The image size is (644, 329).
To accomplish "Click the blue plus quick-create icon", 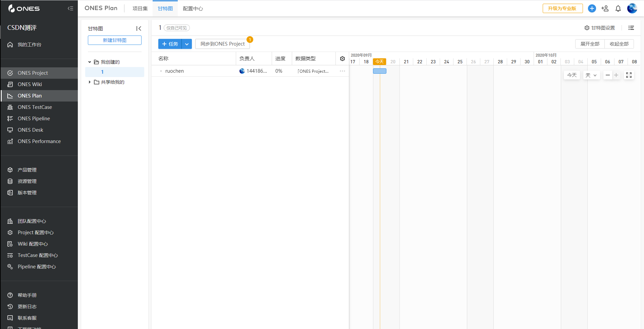I will (592, 8).
